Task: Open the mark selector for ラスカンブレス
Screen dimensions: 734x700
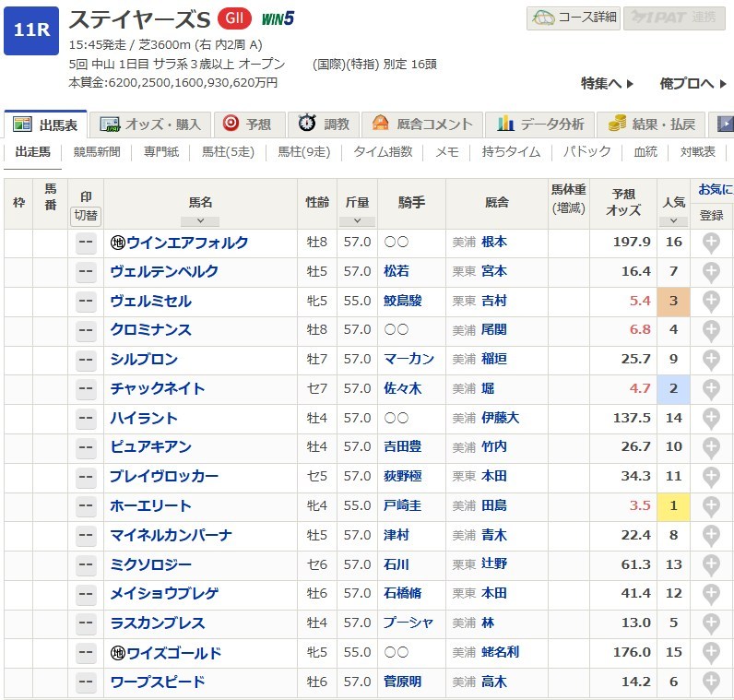Action: coord(86,623)
